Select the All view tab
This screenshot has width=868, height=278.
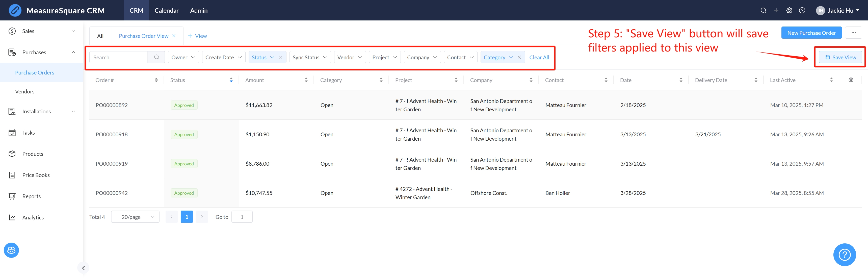[x=100, y=36]
